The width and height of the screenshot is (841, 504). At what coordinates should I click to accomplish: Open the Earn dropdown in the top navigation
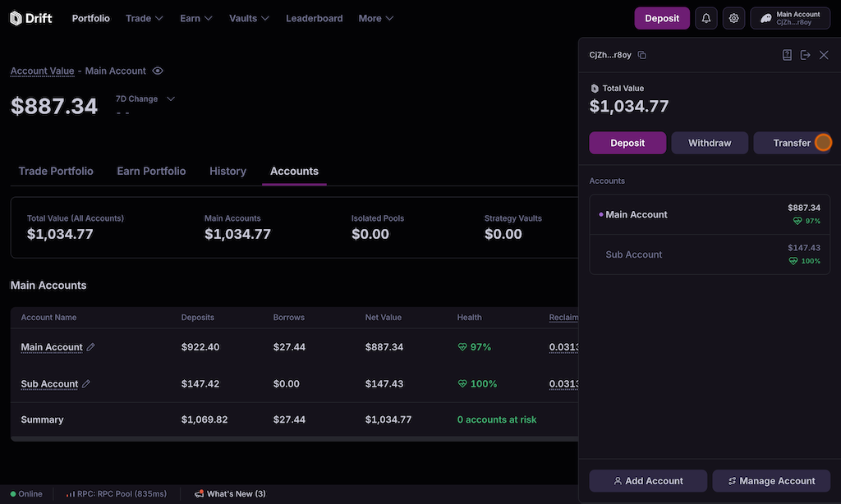[x=196, y=18]
